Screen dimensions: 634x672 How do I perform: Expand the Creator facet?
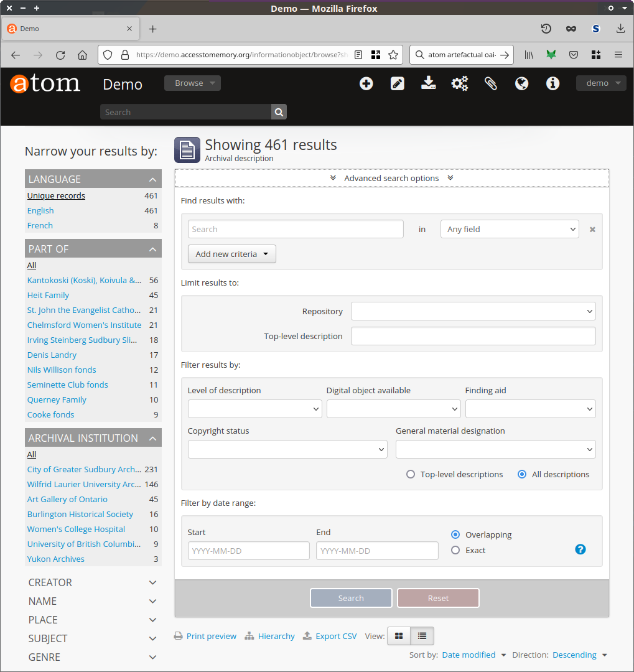(x=93, y=582)
